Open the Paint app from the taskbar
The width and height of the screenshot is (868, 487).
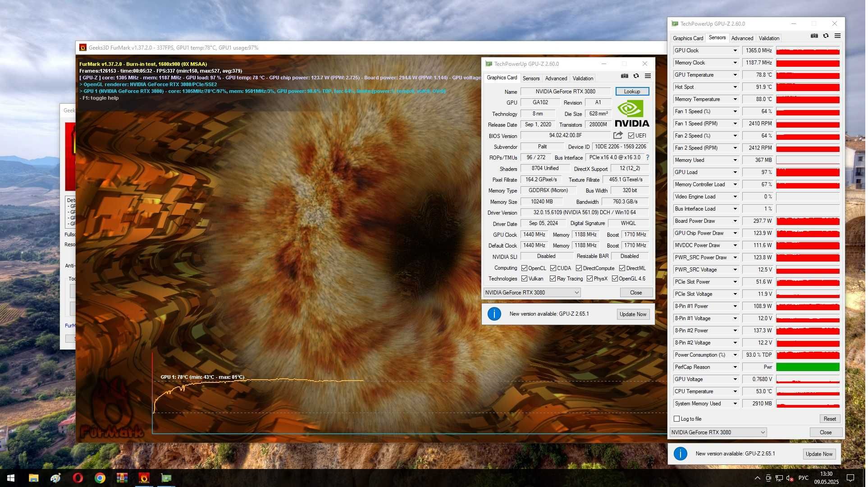click(x=56, y=479)
